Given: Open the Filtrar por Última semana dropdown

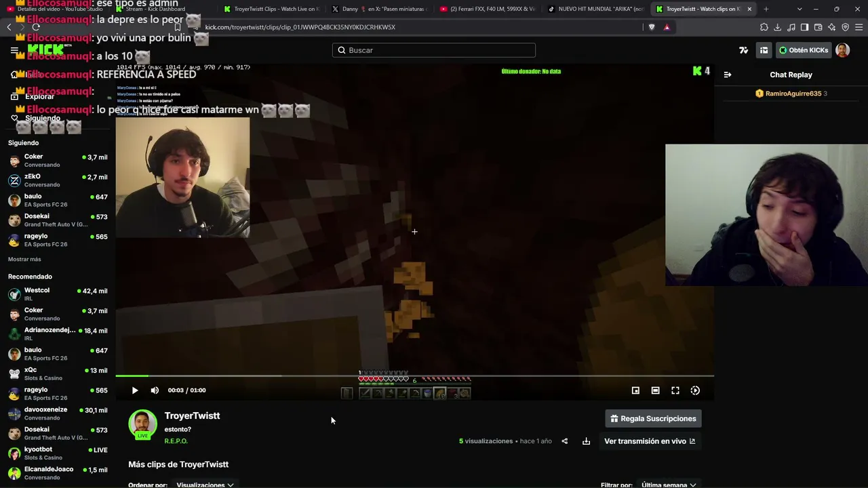Looking at the screenshot, I should (x=669, y=485).
